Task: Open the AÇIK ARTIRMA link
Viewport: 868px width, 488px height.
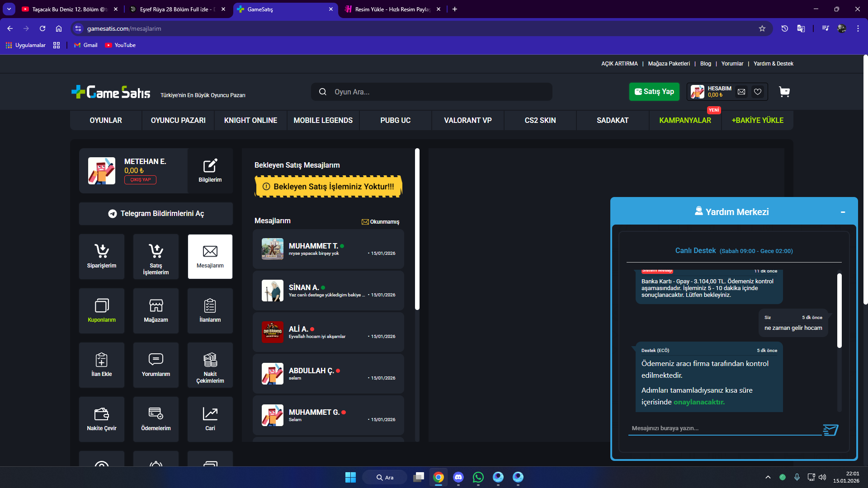Action: click(619, 64)
